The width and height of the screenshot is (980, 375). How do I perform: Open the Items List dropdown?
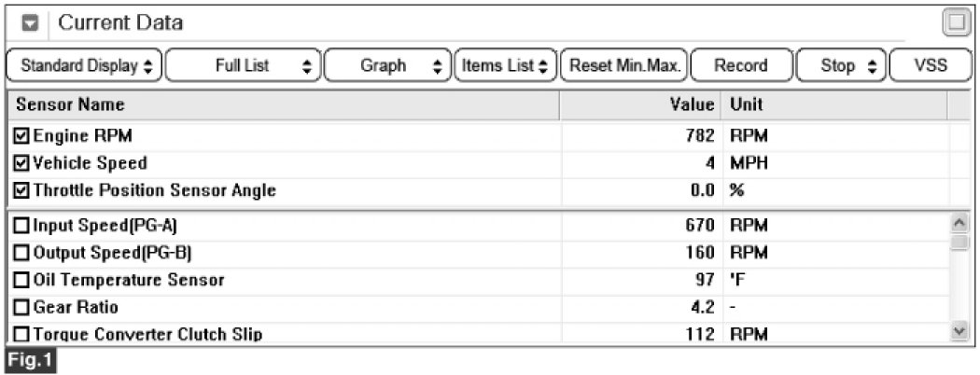coord(505,65)
